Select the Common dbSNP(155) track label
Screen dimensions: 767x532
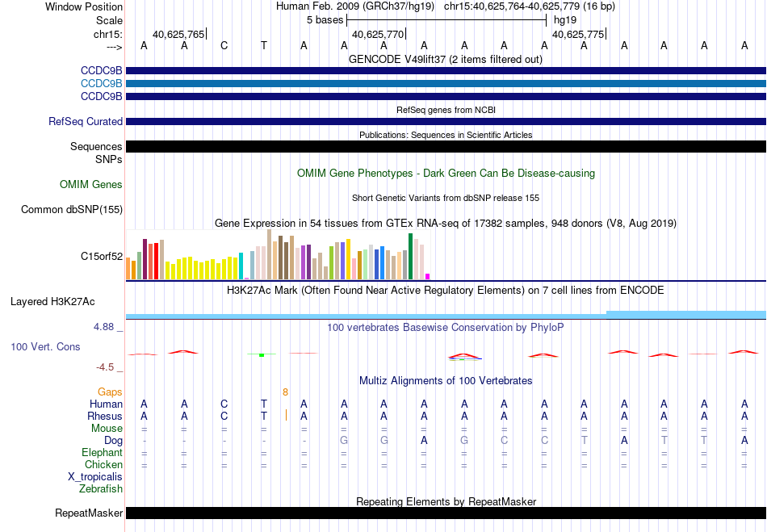[x=72, y=209]
